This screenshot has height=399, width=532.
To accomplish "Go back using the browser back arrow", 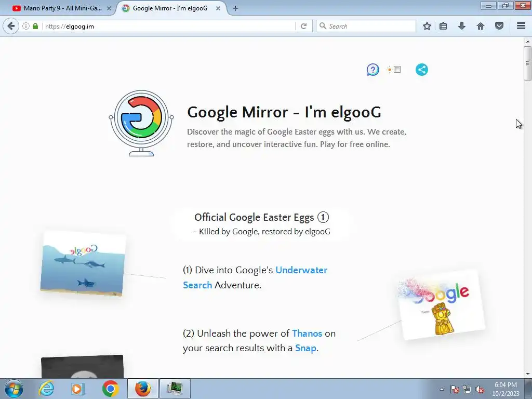I will click(11, 26).
